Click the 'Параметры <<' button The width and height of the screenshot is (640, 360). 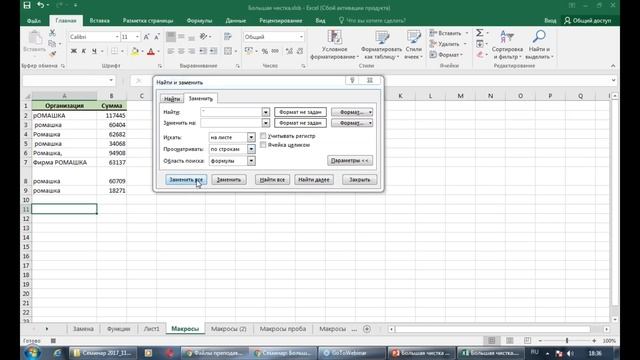(350, 160)
